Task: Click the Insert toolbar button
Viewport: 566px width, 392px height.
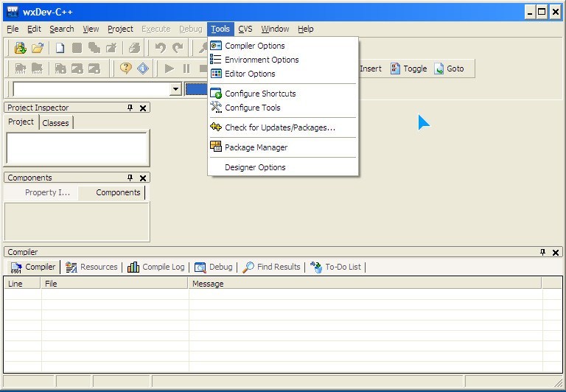Action: pyautogui.click(x=371, y=69)
